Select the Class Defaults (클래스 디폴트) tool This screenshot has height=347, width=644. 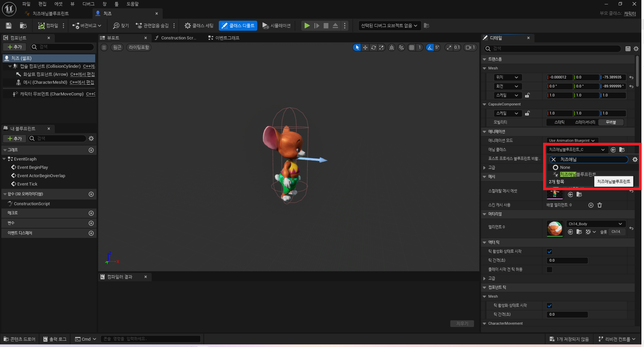(x=238, y=26)
